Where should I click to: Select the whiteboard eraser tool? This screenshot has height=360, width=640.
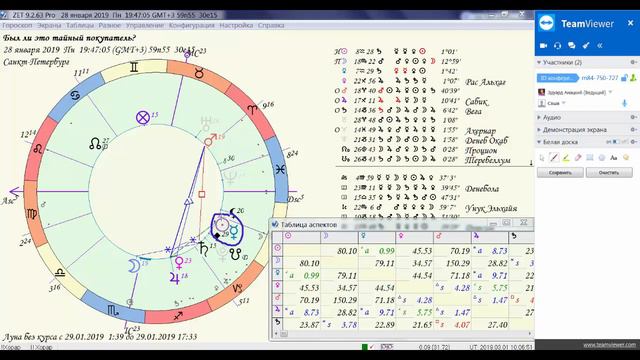click(578, 158)
